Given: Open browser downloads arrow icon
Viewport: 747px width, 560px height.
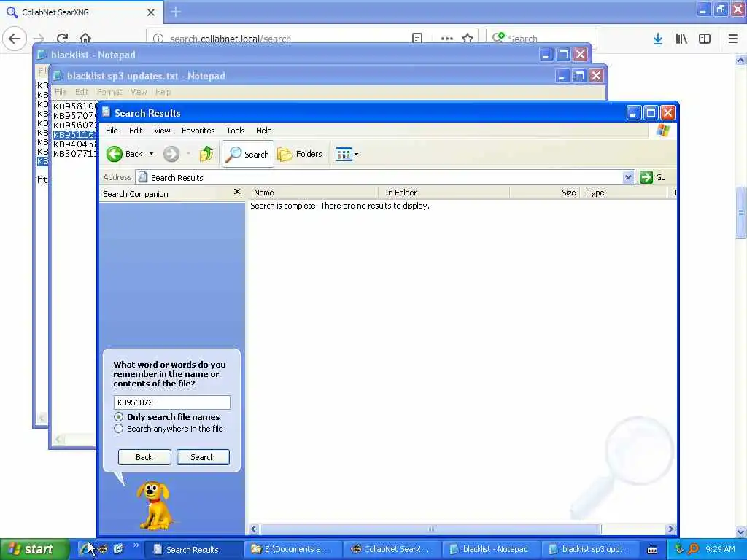Looking at the screenshot, I should tap(658, 39).
